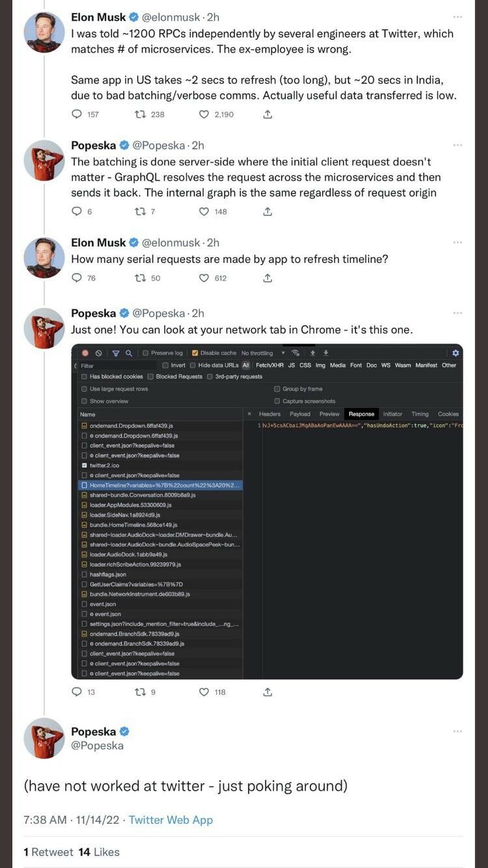Reply to the tweet with 157 replies

[x=77, y=115]
